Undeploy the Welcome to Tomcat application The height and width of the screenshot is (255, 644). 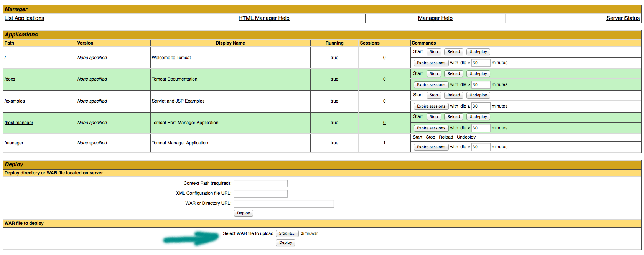coord(478,52)
